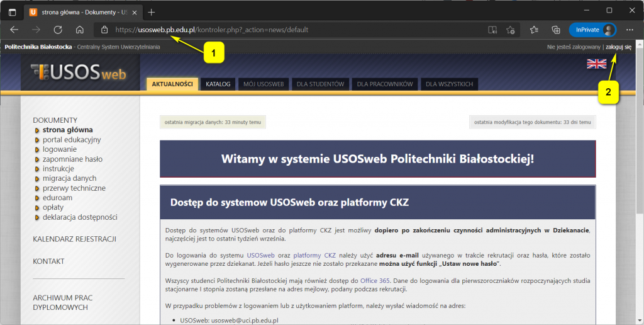644x325 pixels.
Task: Click 'ostatnia migracja danych: 33 minuty temu'
Action: tap(213, 122)
